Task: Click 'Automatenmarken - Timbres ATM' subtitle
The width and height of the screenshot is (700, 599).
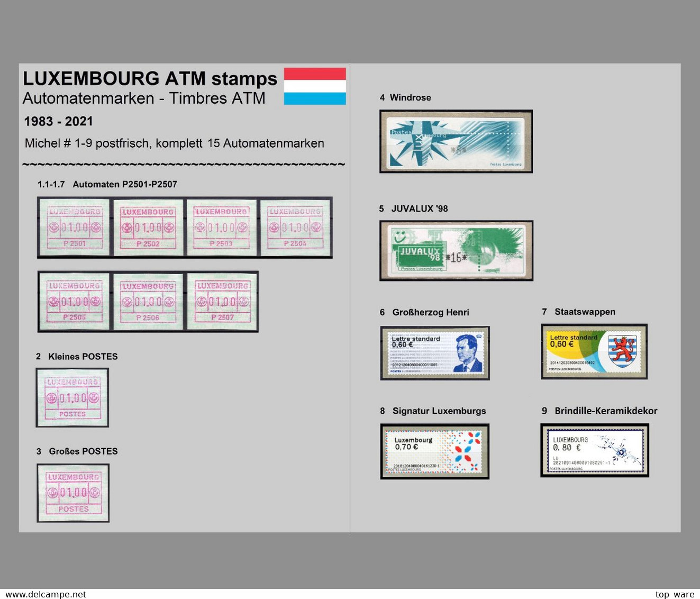Action: click(x=144, y=98)
